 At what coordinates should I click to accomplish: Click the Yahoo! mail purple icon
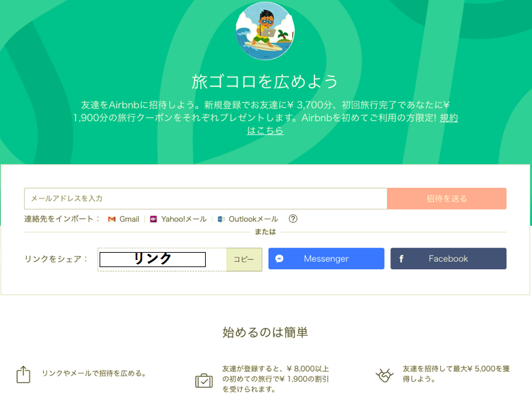[x=153, y=219]
